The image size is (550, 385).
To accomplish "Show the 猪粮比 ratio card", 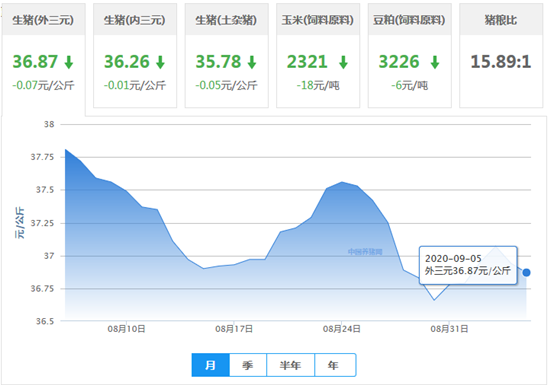I will (x=501, y=56).
